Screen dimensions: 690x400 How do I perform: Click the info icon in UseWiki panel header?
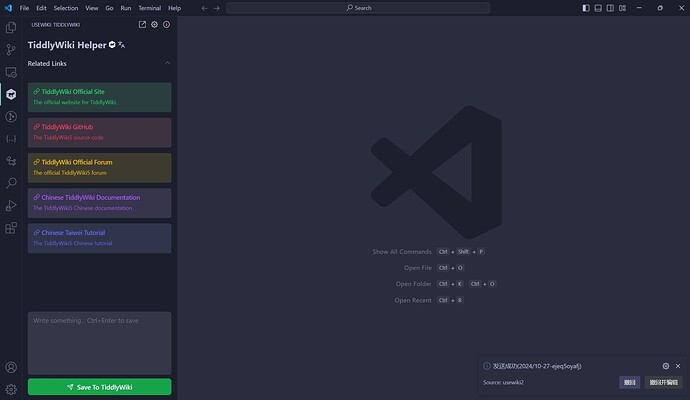coord(166,25)
